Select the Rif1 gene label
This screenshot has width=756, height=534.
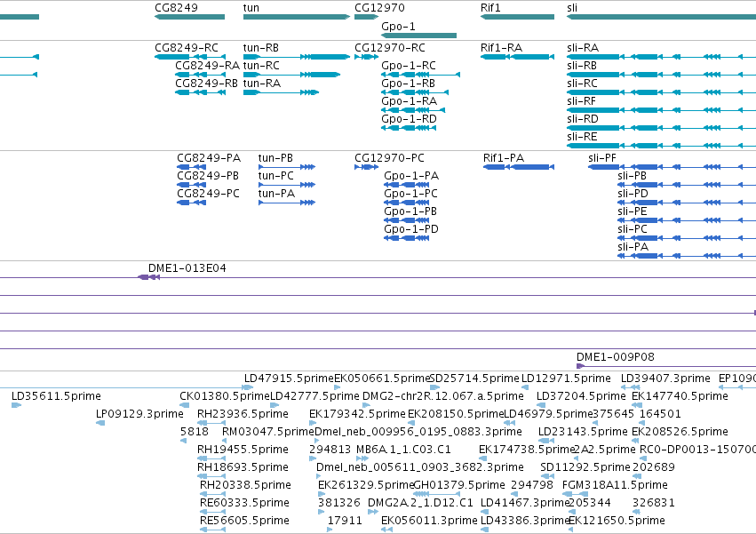coord(490,8)
